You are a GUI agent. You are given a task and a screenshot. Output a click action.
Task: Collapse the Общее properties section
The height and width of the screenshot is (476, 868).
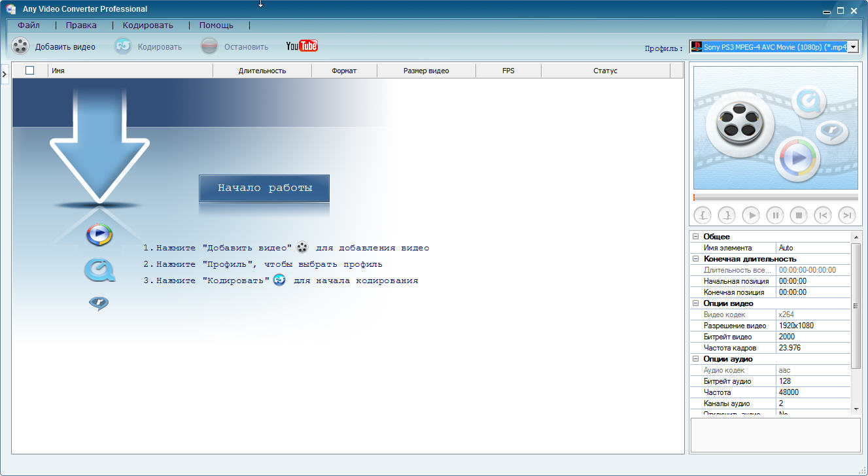point(696,237)
